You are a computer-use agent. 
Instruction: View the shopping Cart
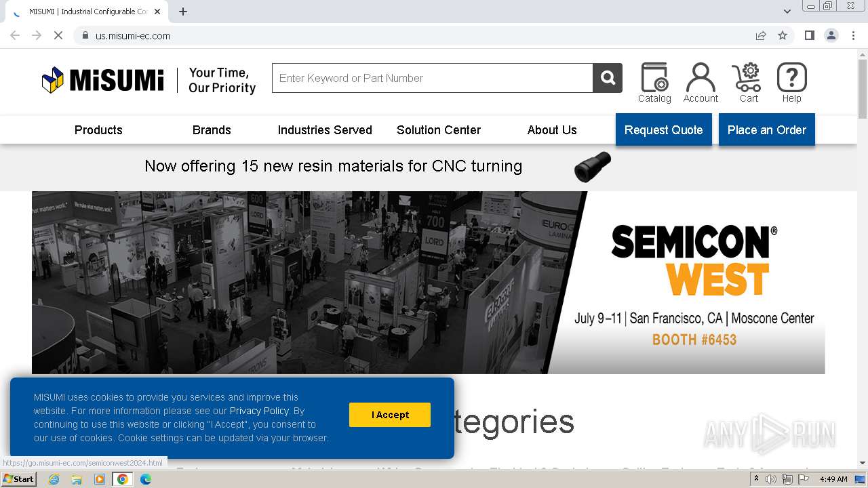pos(748,83)
